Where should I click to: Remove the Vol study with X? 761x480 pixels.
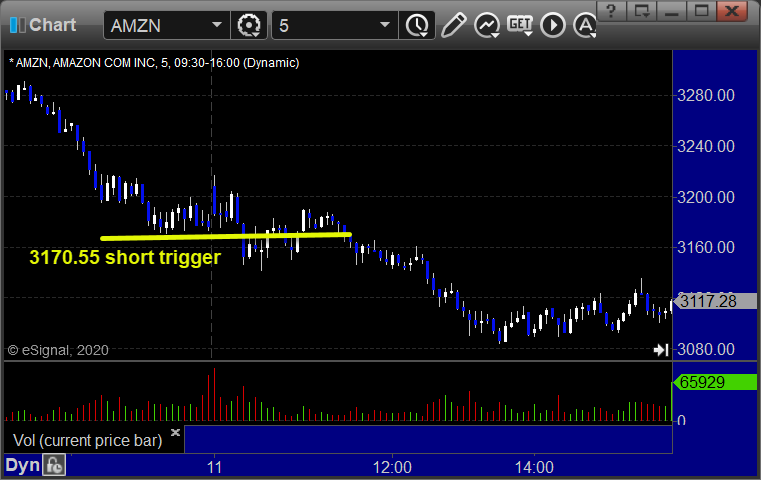pyautogui.click(x=175, y=432)
